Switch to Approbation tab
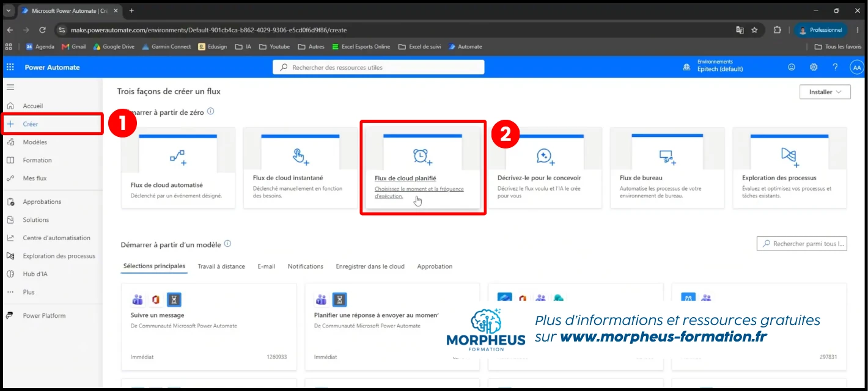Screen dimensions: 868x391 (435, 266)
